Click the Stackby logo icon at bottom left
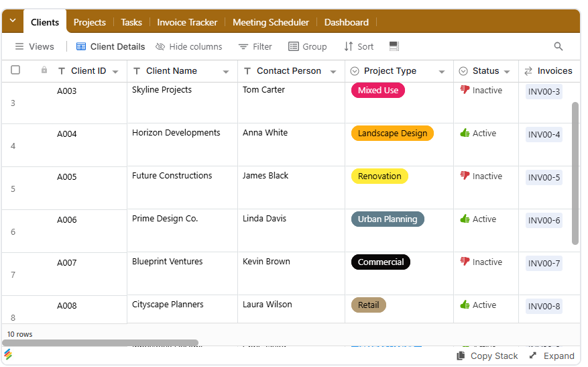Image resolution: width=588 pixels, height=367 pixels. click(x=8, y=354)
